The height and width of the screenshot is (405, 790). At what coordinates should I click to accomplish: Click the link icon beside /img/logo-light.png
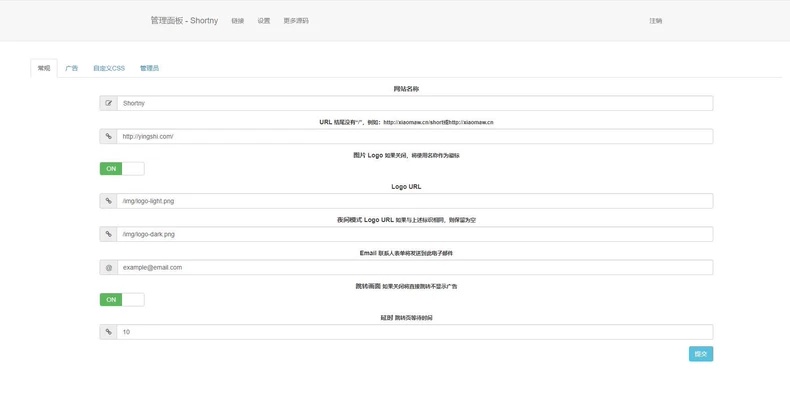click(x=108, y=201)
